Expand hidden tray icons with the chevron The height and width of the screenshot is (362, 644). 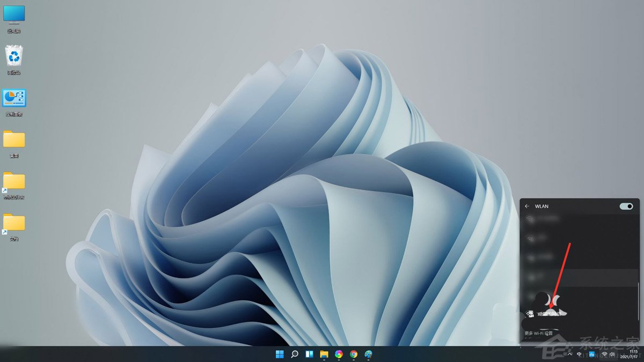[x=570, y=354]
